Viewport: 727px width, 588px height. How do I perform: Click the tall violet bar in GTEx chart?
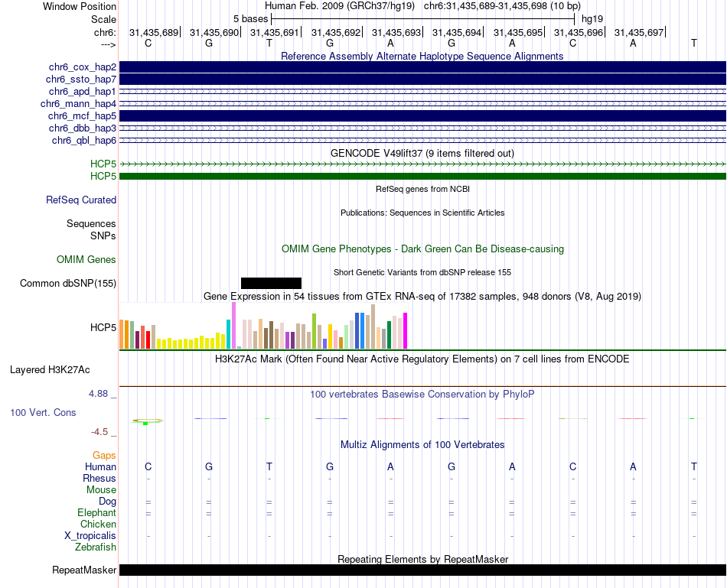point(233,325)
